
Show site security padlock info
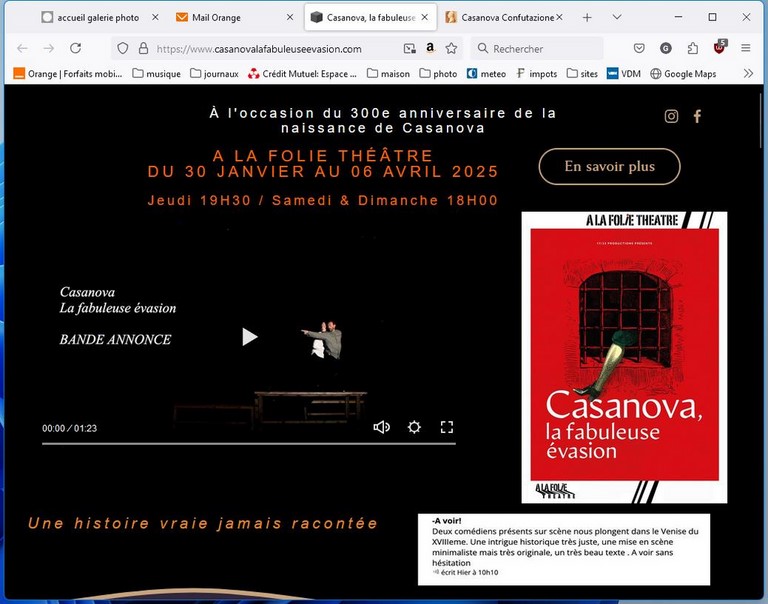pos(143,48)
